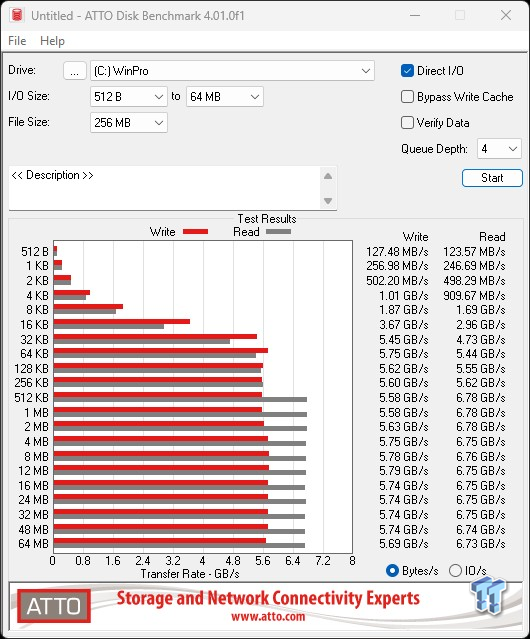
Task: Expand the Drive selection dropdown
Action: tap(232, 71)
